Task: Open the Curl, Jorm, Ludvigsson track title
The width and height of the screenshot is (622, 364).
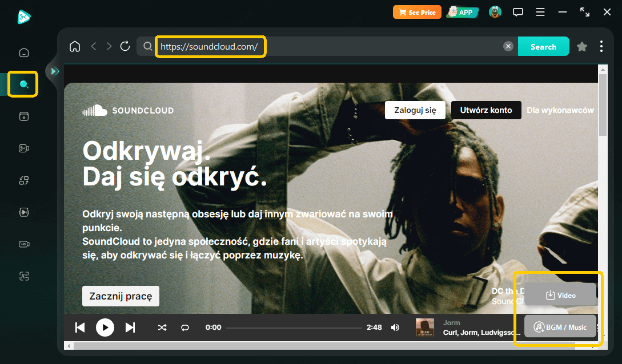Action: 481,332
